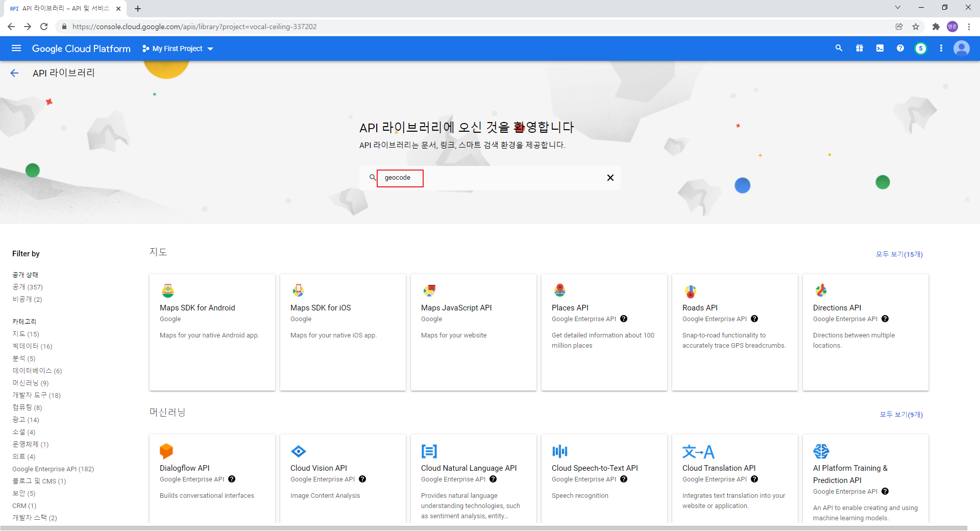980x531 pixels.
Task: Open the Places API card icon
Action: pos(560,291)
